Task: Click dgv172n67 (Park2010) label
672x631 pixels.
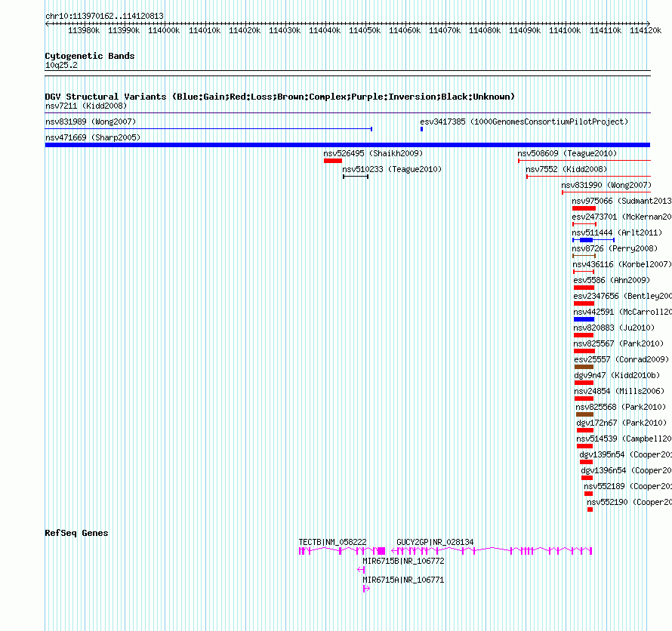Action: point(621,423)
